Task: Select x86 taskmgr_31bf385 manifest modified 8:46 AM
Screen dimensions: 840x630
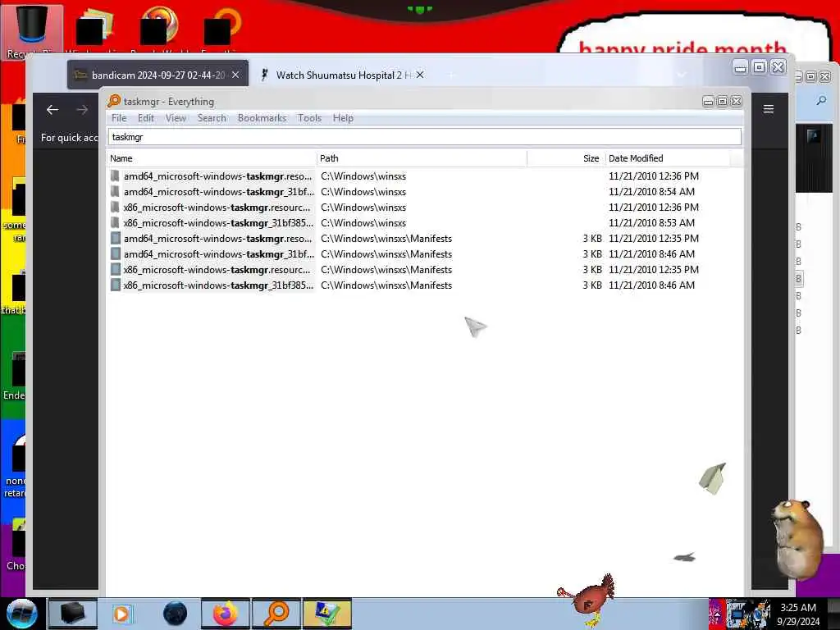Action: [425, 285]
